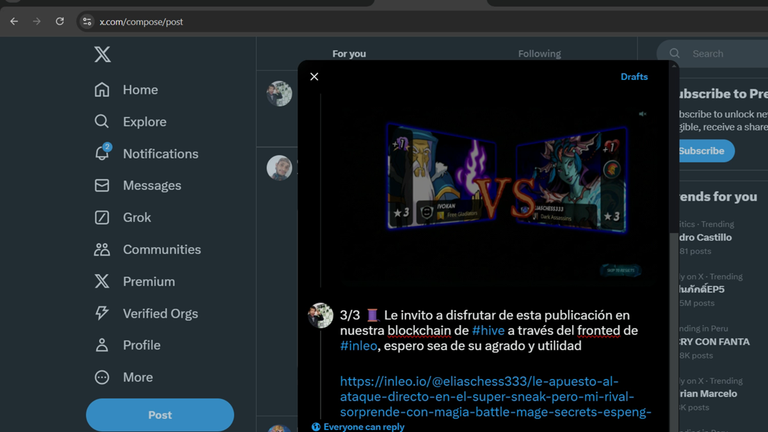Viewport: 768px width, 432px height.
Task: Open More options menu
Action: (x=123, y=377)
